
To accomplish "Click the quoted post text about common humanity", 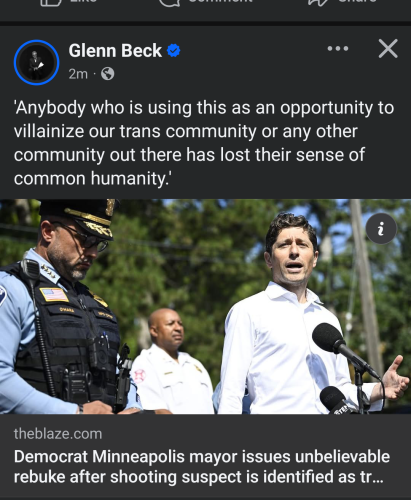I will click(204, 143).
